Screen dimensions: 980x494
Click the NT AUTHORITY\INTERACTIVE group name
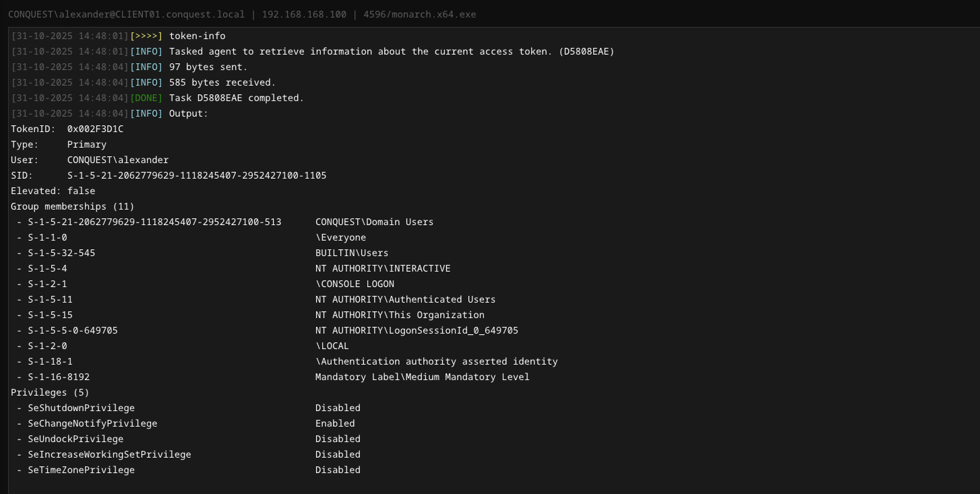click(x=383, y=268)
